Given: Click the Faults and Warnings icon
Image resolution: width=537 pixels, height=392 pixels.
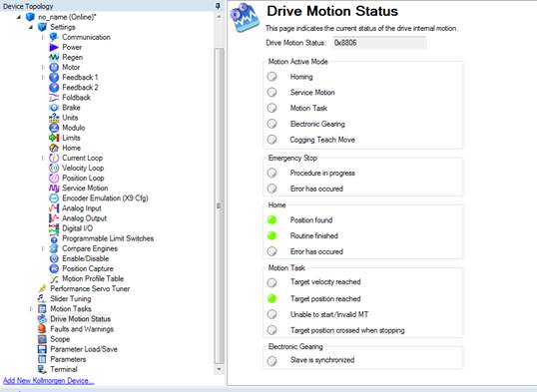Looking at the screenshot, I should (42, 329).
